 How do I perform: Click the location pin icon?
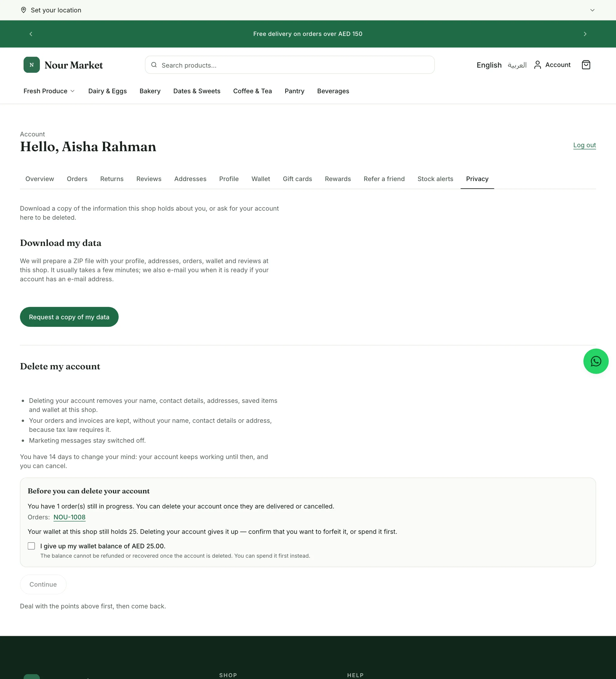24,10
